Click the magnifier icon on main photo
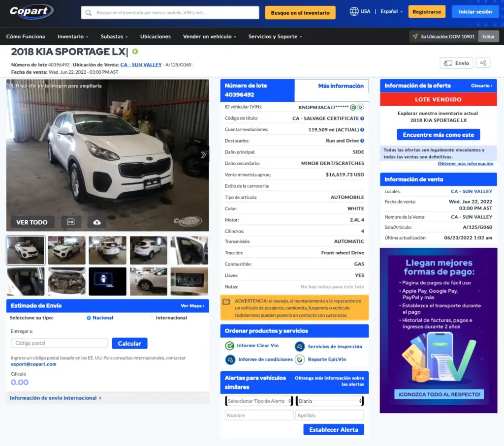This screenshot has height=446, width=504. tap(11, 86)
